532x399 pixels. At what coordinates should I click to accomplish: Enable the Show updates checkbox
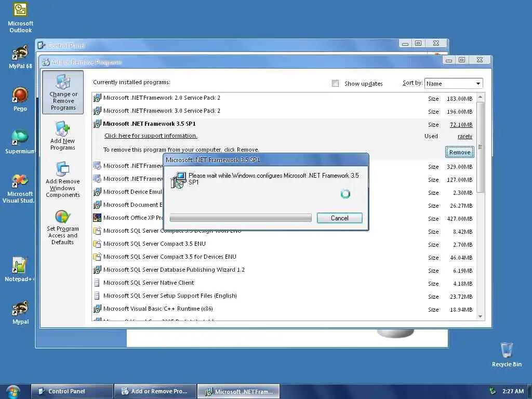[x=335, y=84]
